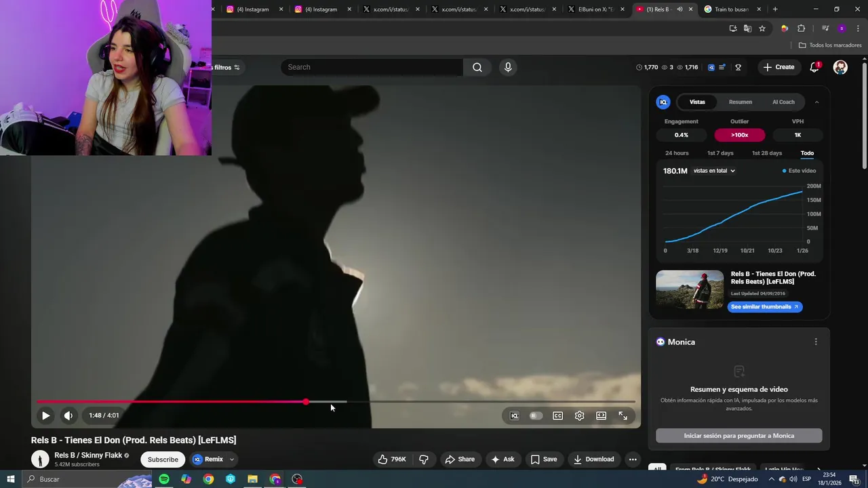The height and width of the screenshot is (488, 868).
Task: Subscribe to Rels B / Skinny Flakk
Action: click(163, 460)
